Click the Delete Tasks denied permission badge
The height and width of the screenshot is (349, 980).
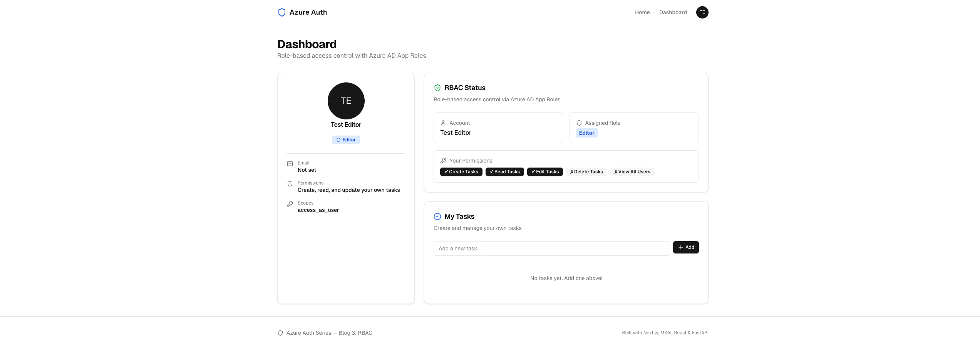(x=586, y=172)
